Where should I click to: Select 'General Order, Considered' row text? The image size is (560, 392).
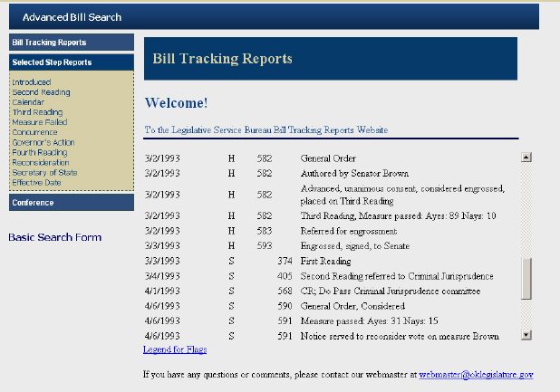tap(352, 306)
